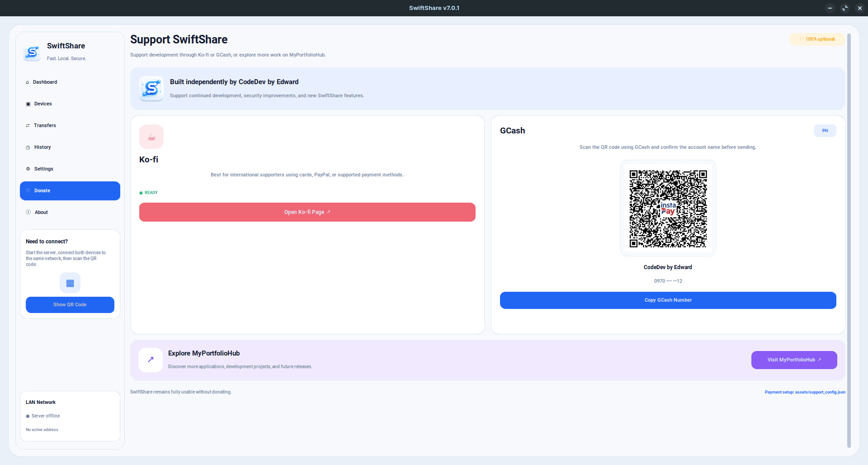Show the History section
This screenshot has width=868, height=465.
[70, 147]
